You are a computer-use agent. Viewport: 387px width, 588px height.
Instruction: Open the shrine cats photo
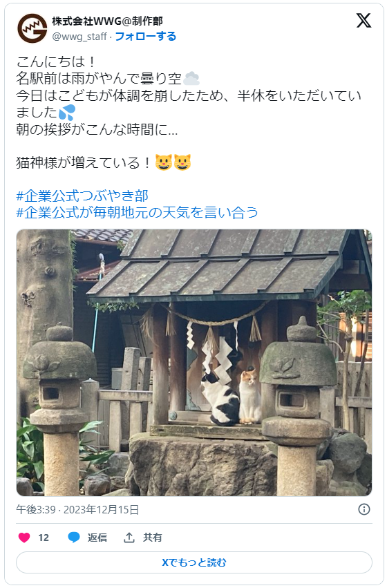click(194, 363)
